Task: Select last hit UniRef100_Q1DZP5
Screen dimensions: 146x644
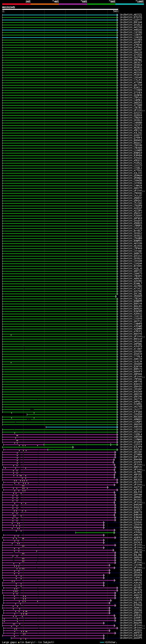Action: (x=131, y=638)
